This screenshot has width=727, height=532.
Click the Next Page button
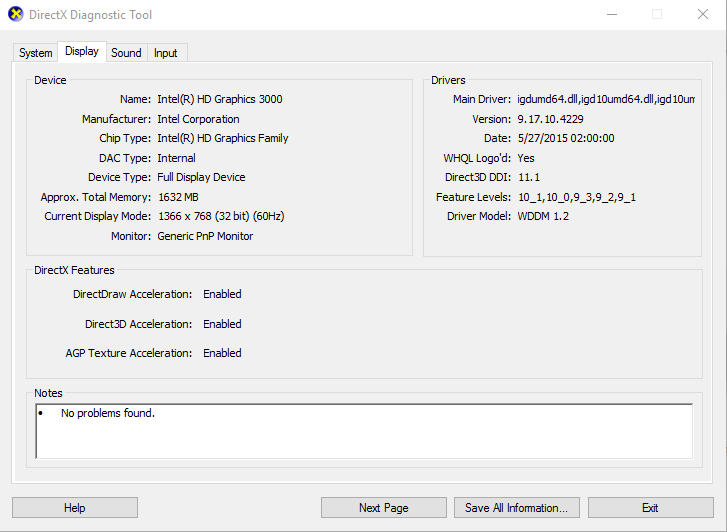[383, 508]
